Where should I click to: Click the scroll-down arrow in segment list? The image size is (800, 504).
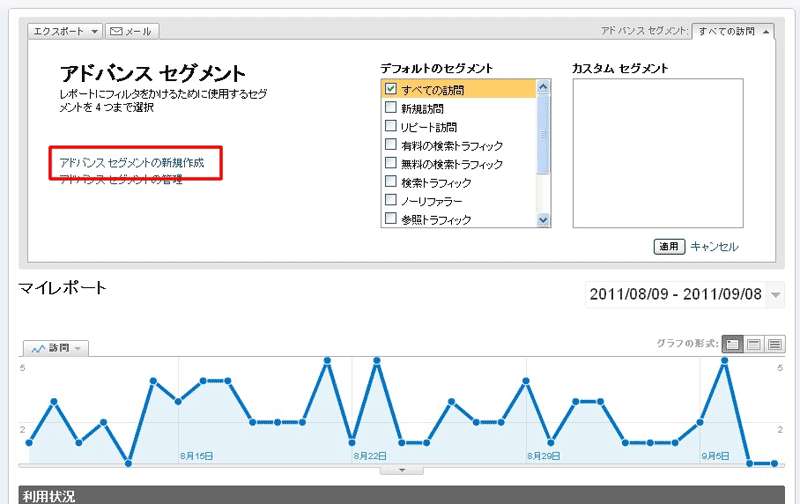544,220
